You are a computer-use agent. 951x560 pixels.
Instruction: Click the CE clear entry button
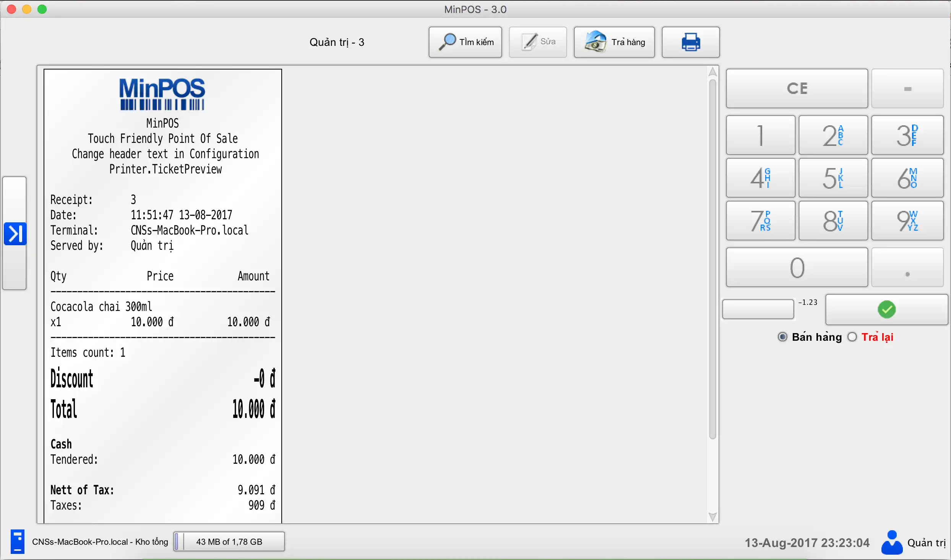(799, 88)
